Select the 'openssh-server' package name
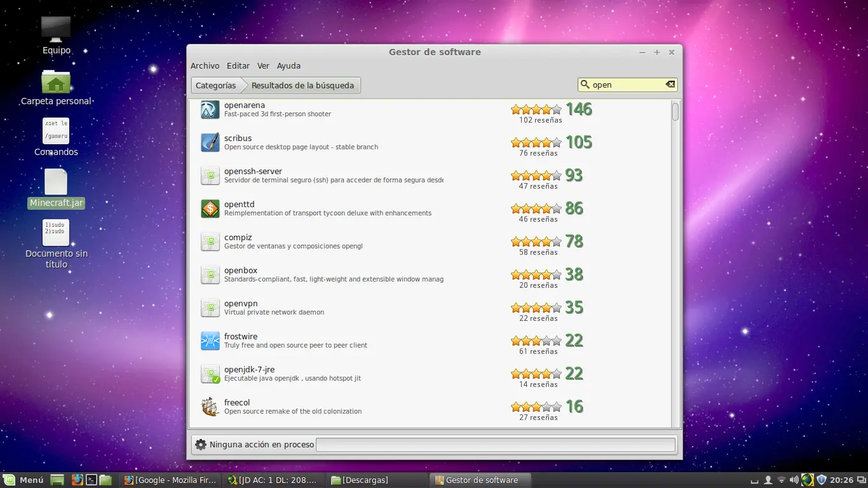The height and width of the screenshot is (488, 868). tap(253, 172)
